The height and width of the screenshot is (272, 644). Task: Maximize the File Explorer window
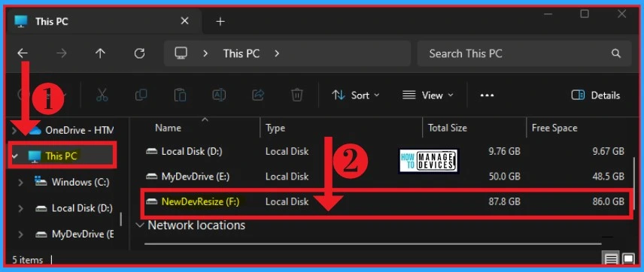click(585, 14)
